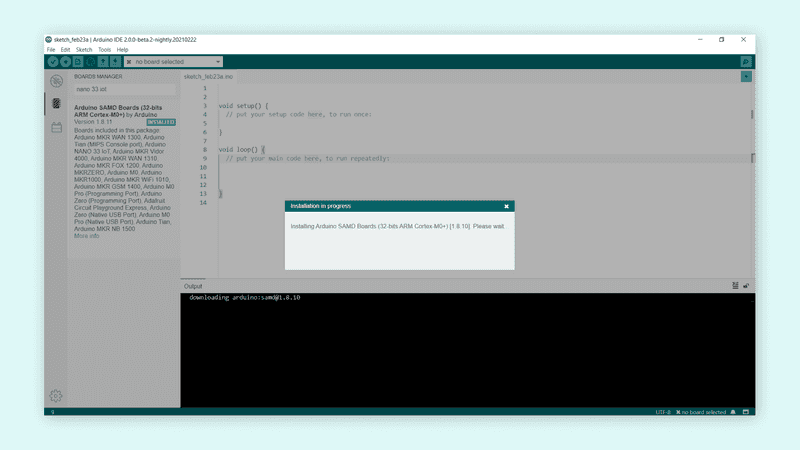Click the 'BOARDS MANAGER' panel heading
800x450 pixels.
[x=98, y=77]
